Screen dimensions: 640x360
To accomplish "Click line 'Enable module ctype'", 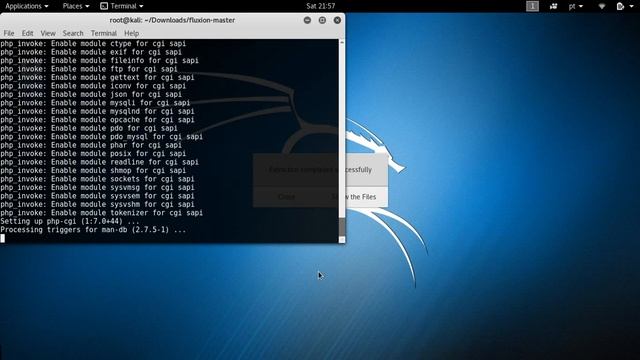I will (93, 43).
